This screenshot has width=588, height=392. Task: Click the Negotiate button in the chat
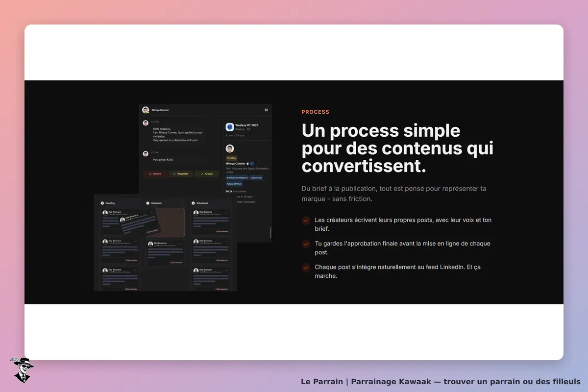coord(181,173)
